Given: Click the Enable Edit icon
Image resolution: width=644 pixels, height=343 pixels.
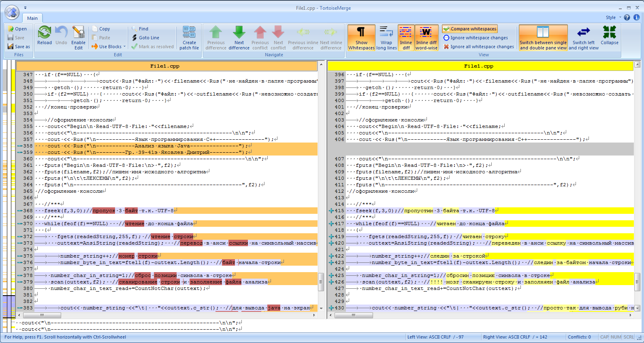Looking at the screenshot, I should pyautogui.click(x=78, y=33).
